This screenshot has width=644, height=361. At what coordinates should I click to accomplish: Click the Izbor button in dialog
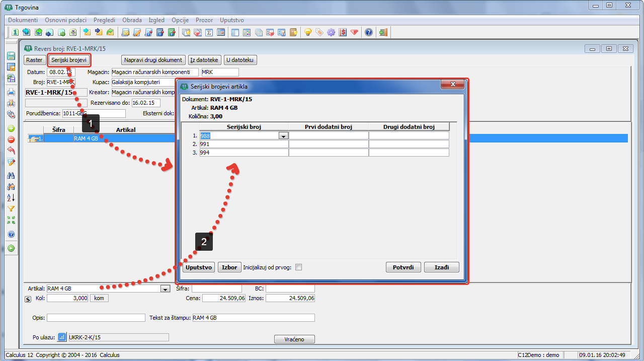[229, 267]
